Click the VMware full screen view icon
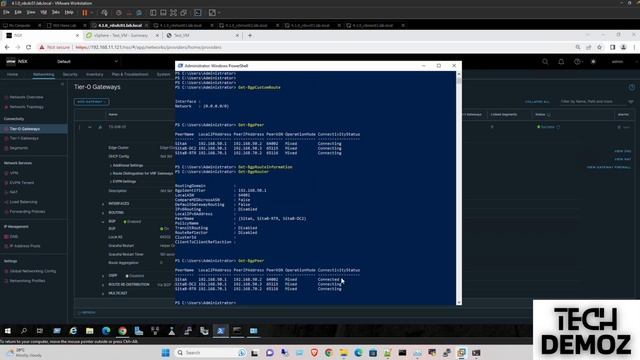The height and width of the screenshot is (360, 640). click(x=173, y=13)
